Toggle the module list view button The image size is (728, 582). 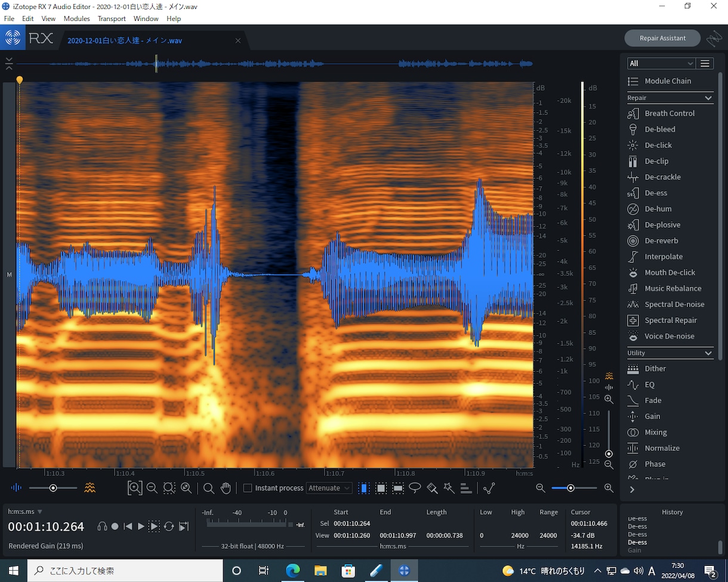(x=705, y=64)
